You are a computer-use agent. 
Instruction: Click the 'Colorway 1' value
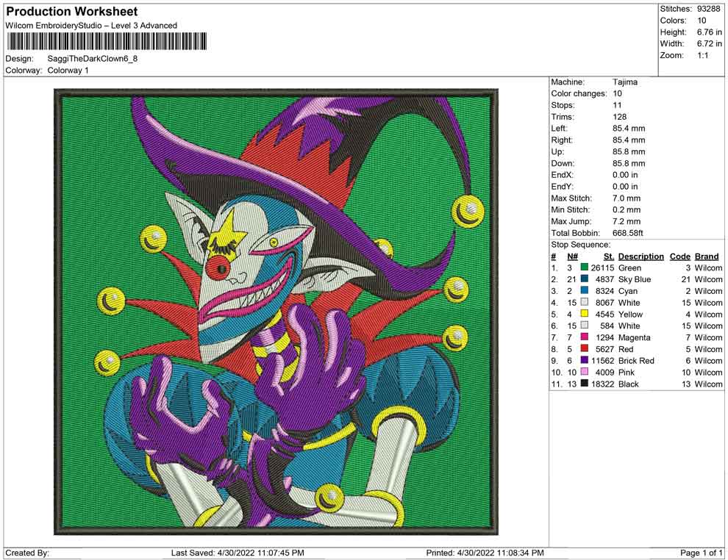coord(68,71)
